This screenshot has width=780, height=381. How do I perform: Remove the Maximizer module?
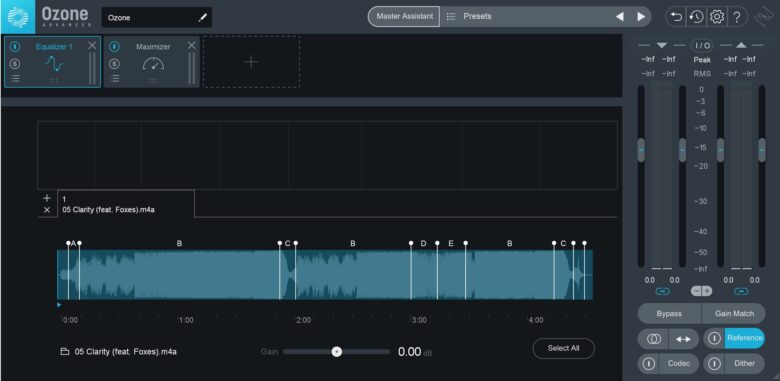click(x=192, y=46)
